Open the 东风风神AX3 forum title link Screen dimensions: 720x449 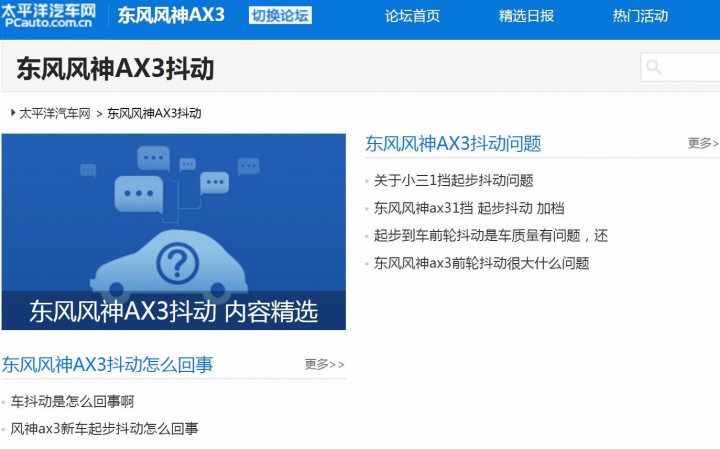171,15
